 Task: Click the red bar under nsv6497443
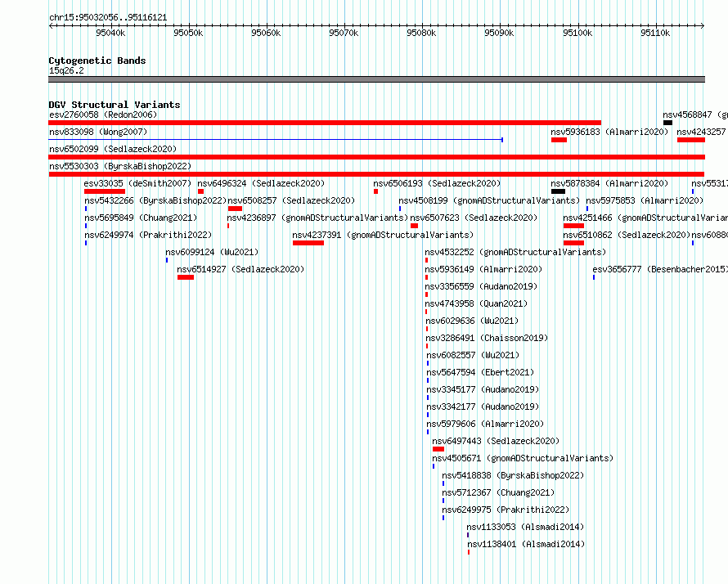pyautogui.click(x=438, y=449)
